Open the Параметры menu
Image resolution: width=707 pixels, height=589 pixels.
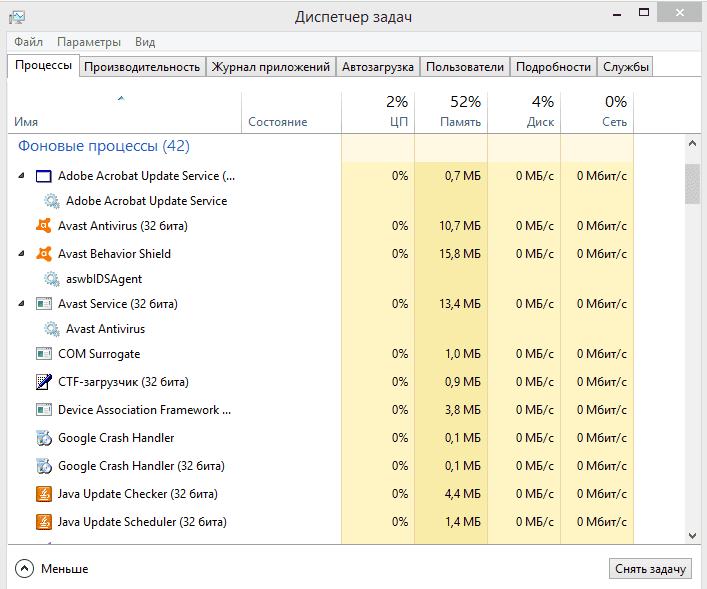(89, 42)
